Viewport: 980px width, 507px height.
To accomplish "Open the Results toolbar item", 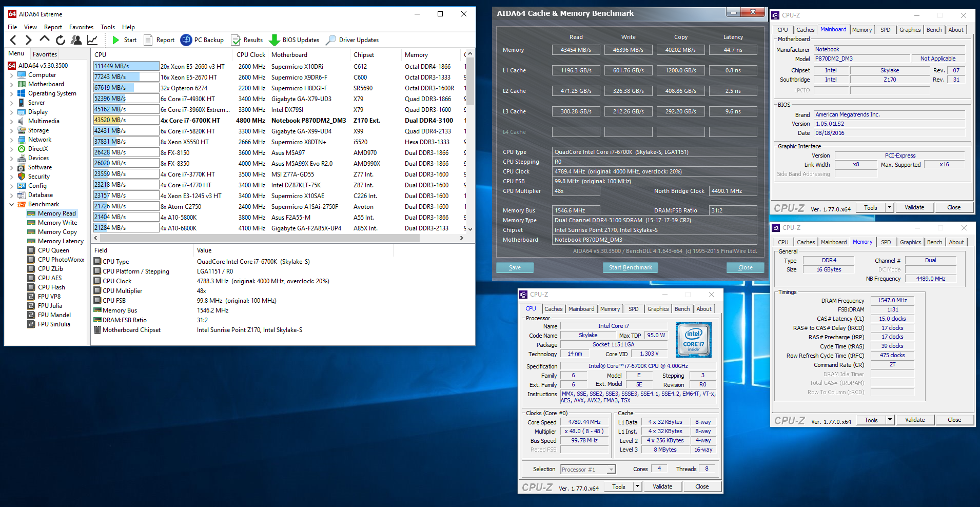I will (247, 40).
